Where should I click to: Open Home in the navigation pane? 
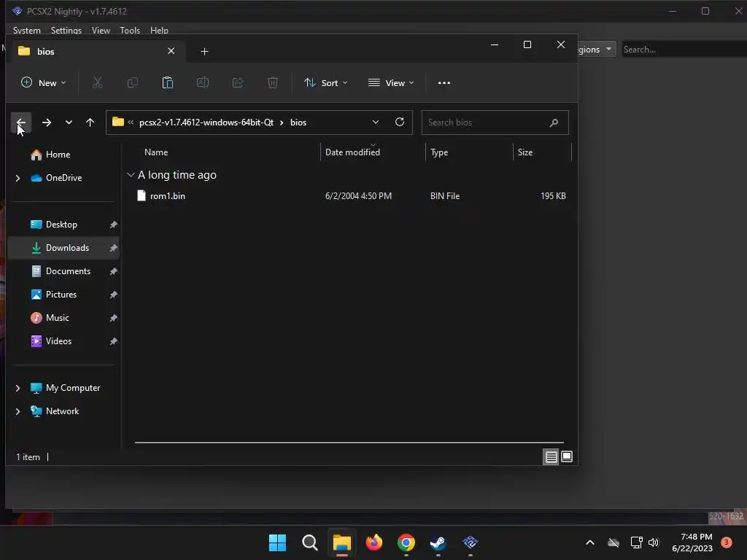pos(58,155)
